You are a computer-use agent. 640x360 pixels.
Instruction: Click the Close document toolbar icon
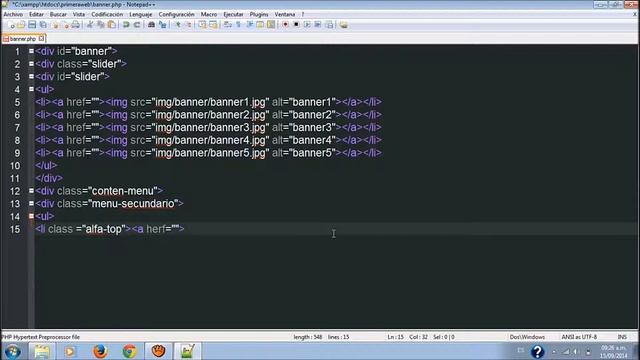click(x=55, y=25)
